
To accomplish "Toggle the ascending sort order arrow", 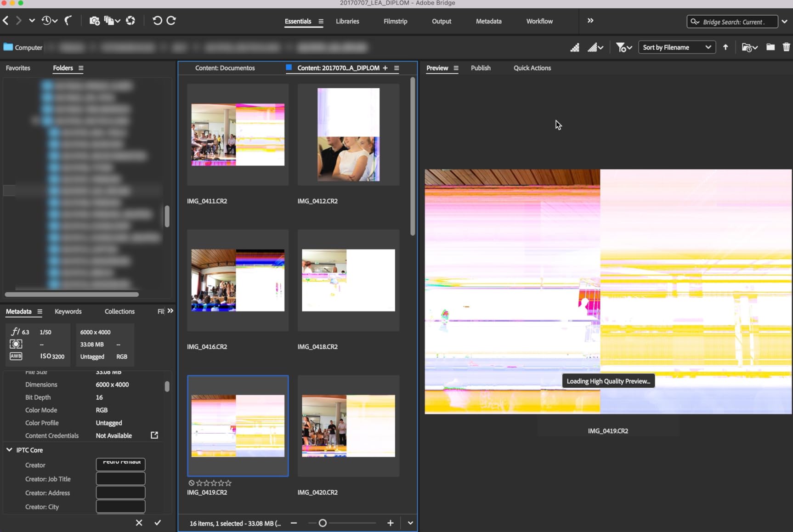I will coord(725,47).
